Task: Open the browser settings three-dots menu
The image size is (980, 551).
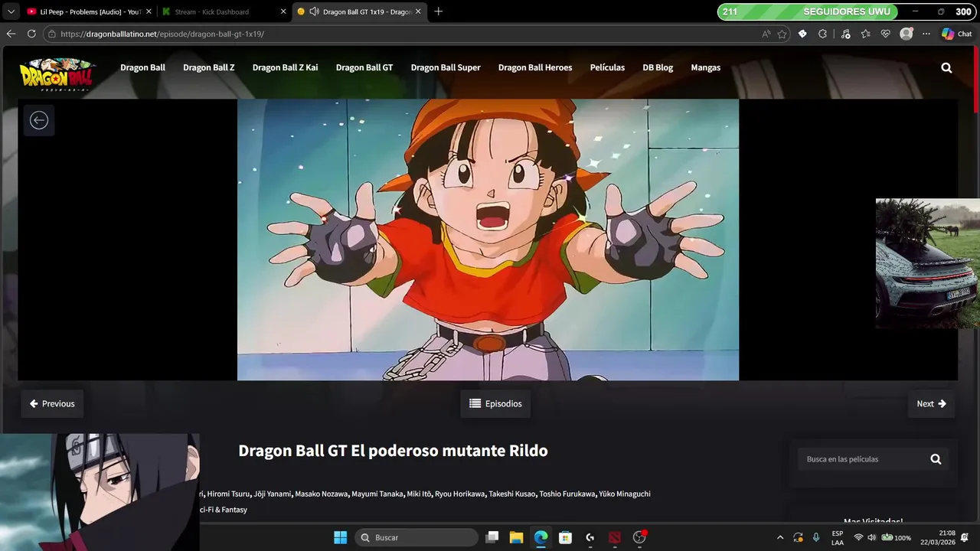Action: point(926,34)
